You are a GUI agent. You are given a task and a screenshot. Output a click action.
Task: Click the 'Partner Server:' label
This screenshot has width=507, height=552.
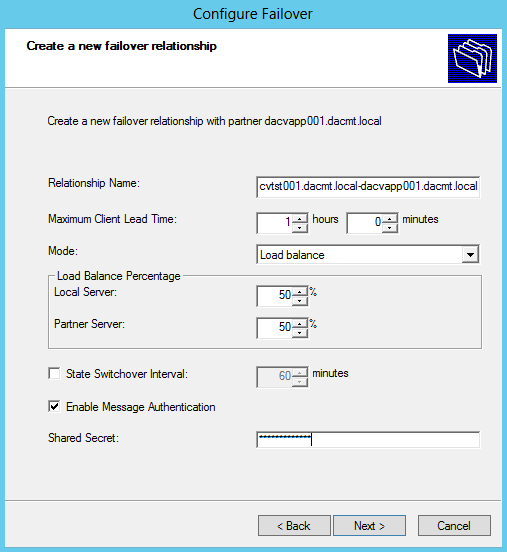[89, 324]
